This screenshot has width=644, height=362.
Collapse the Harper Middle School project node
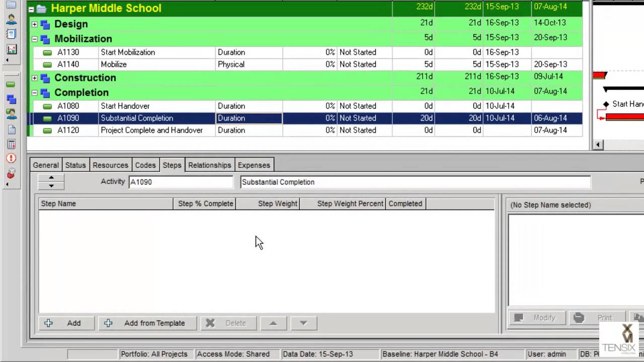point(31,9)
